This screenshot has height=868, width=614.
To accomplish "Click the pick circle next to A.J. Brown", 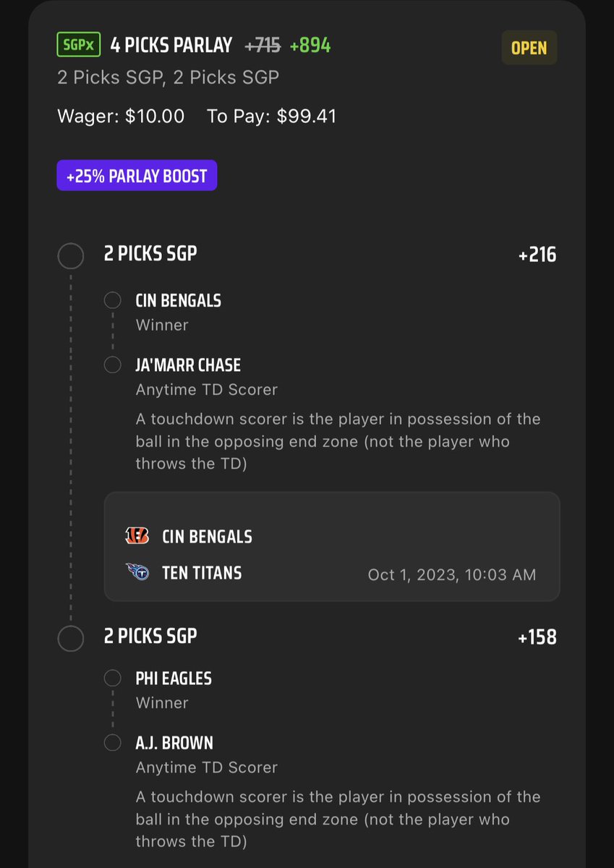I will coord(112,742).
